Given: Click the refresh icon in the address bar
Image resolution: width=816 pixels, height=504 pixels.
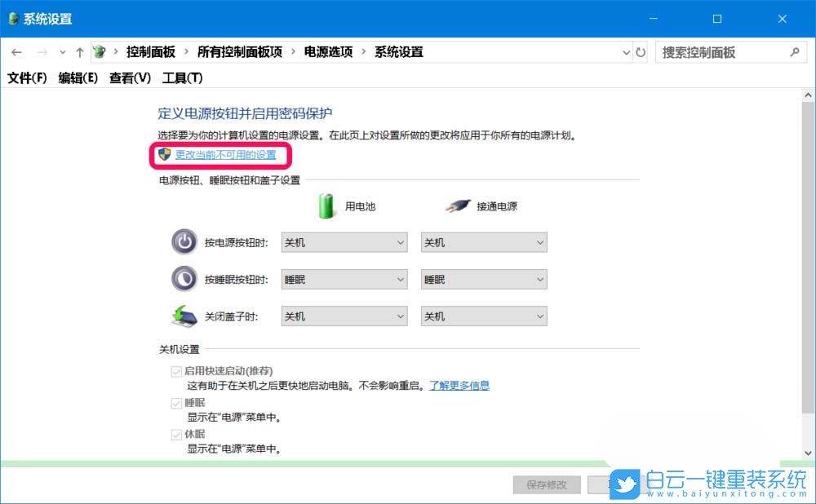Looking at the screenshot, I should (x=641, y=51).
